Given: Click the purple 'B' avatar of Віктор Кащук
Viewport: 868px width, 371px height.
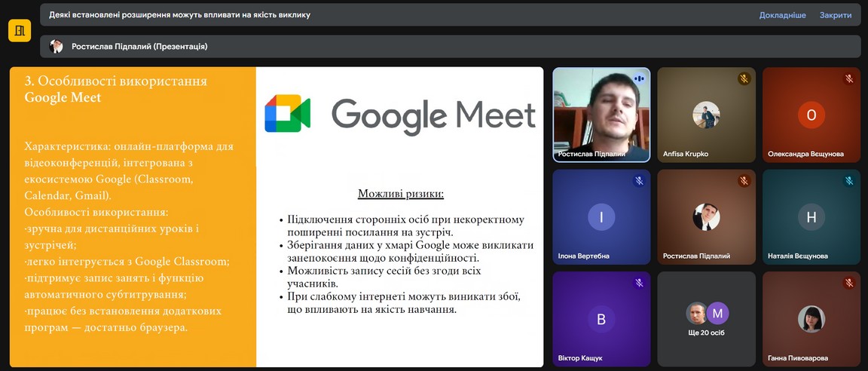Looking at the screenshot, I should click(601, 319).
